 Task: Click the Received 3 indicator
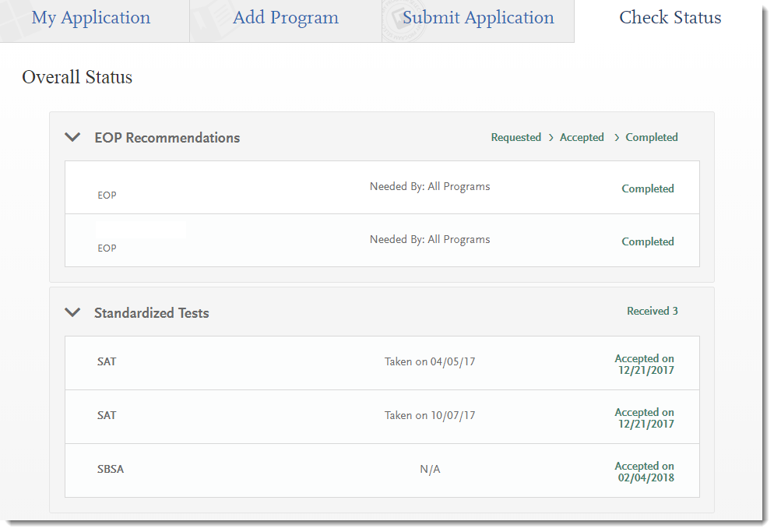pyautogui.click(x=652, y=311)
